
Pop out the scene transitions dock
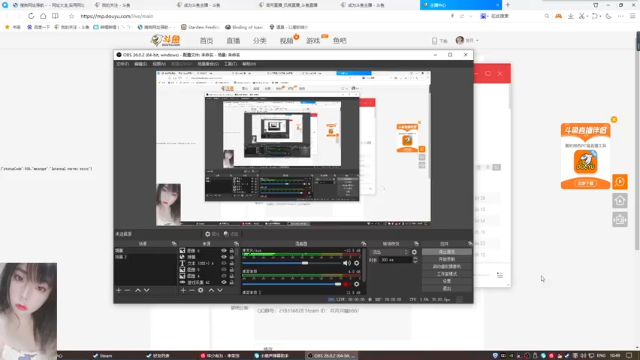click(416, 244)
